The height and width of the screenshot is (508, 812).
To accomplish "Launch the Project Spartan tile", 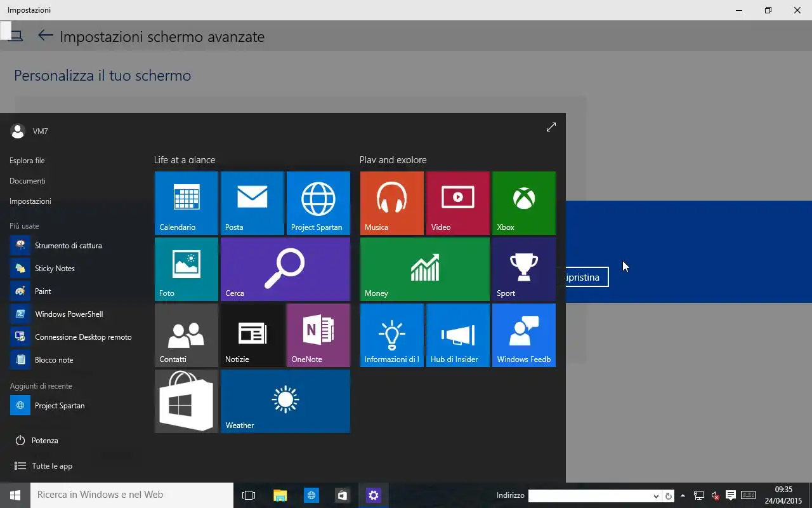I will tap(318, 203).
